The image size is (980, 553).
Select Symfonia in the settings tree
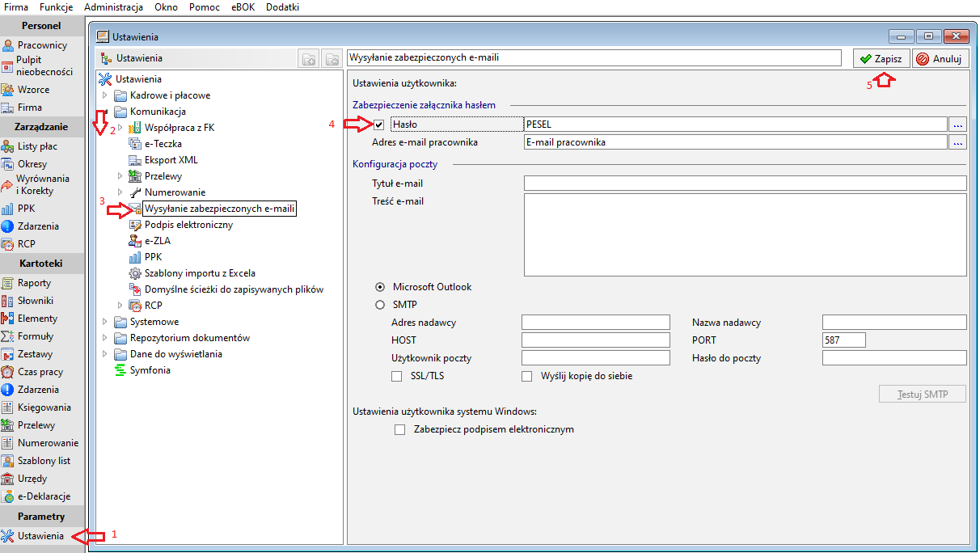pyautogui.click(x=150, y=370)
